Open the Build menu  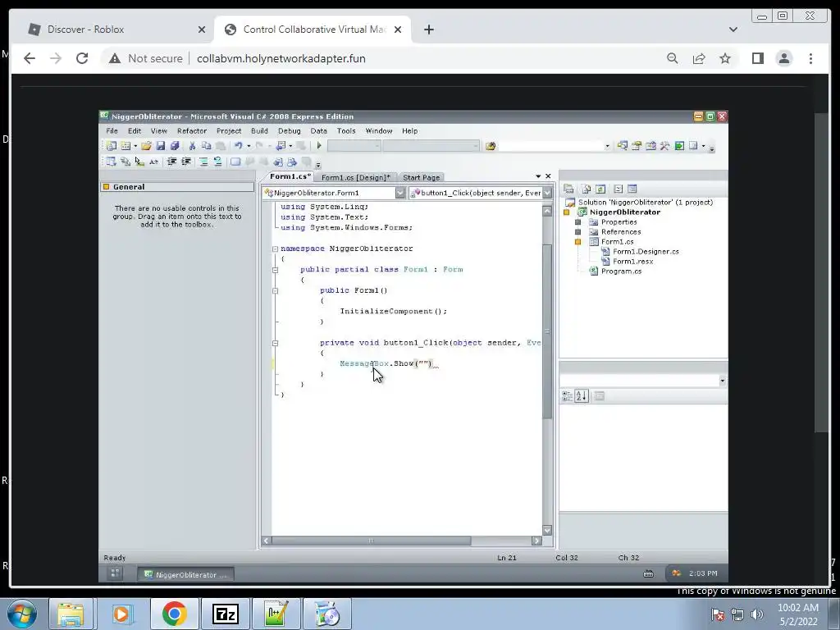click(259, 130)
